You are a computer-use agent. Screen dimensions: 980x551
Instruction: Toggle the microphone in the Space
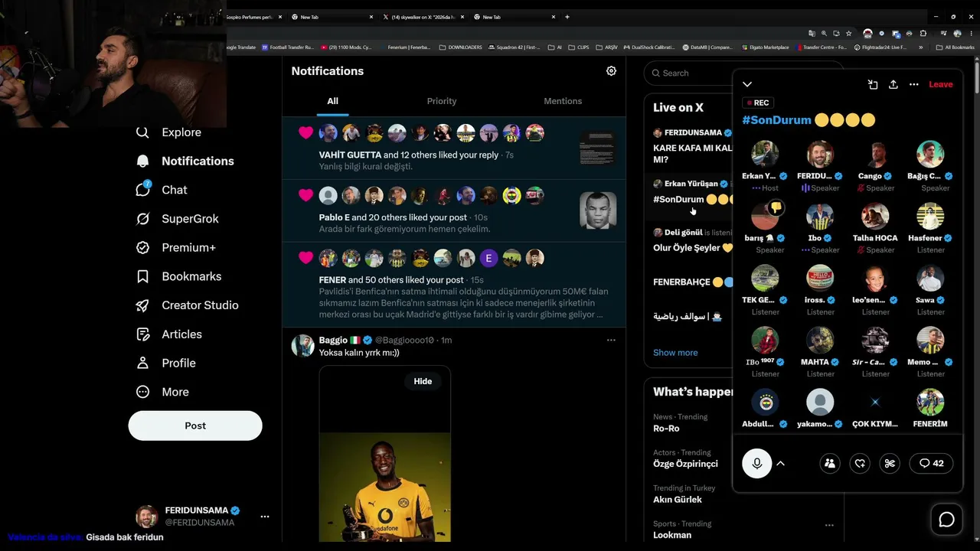[756, 463]
